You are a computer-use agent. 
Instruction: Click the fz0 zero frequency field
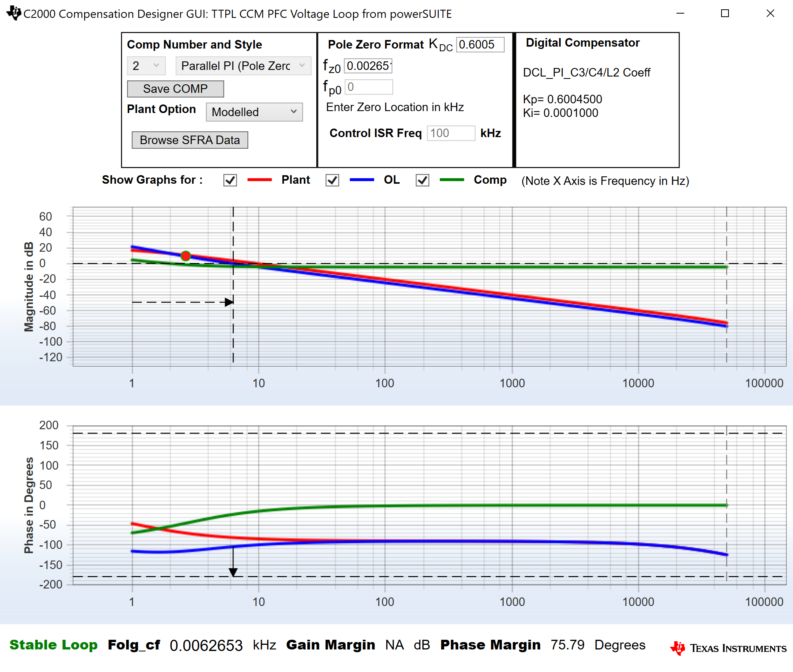click(x=368, y=66)
